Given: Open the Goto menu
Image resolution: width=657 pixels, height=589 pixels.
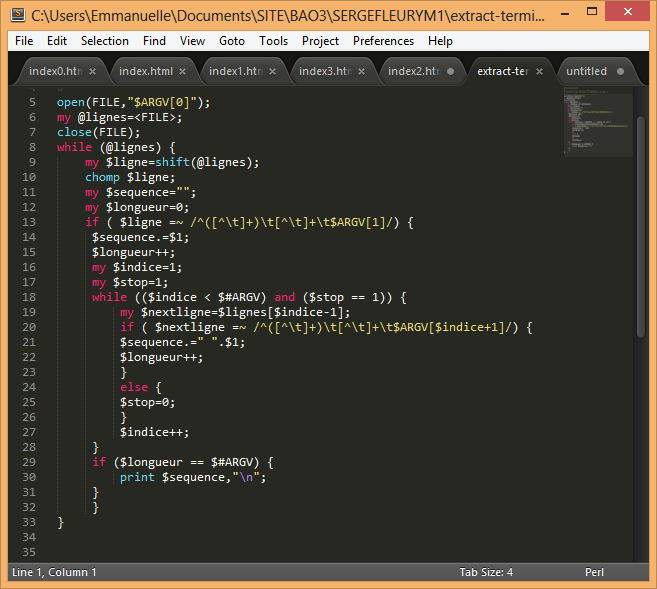Looking at the screenshot, I should click(x=232, y=41).
